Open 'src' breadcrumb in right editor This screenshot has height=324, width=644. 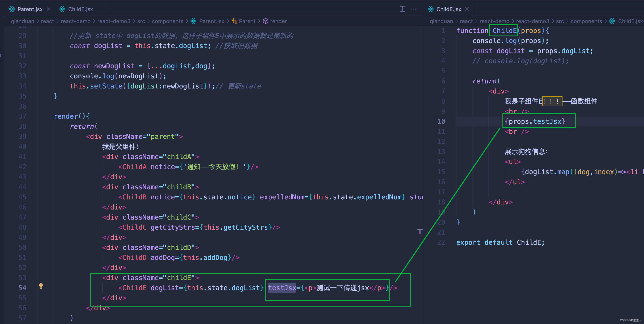(560, 21)
